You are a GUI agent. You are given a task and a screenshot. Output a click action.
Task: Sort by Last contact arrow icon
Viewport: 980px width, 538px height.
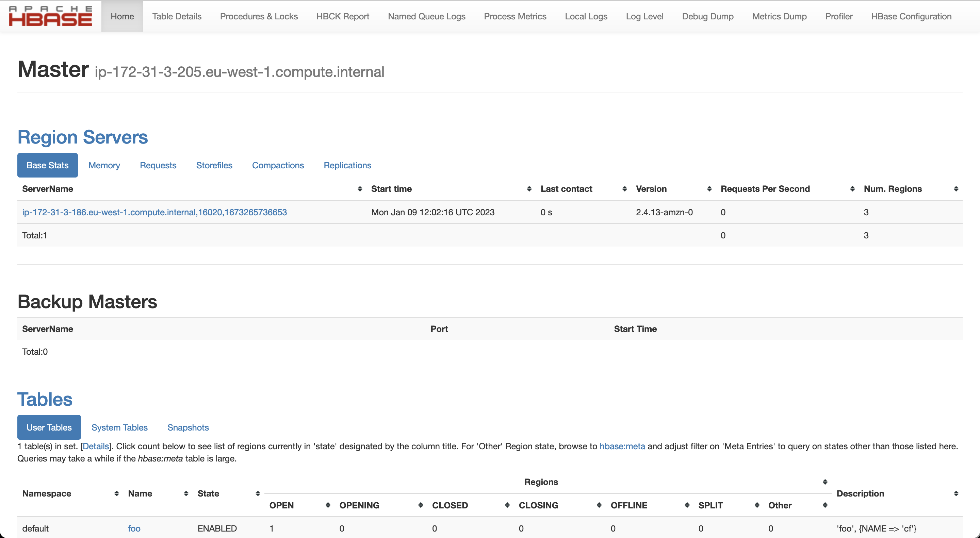coord(625,189)
